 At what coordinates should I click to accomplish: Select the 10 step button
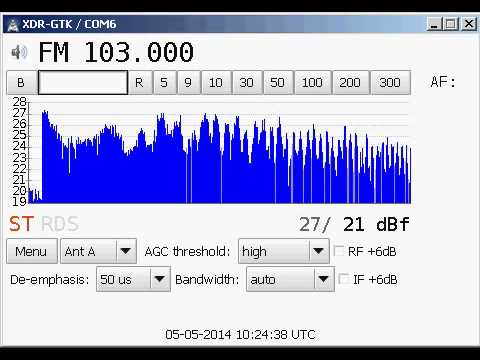(216, 82)
